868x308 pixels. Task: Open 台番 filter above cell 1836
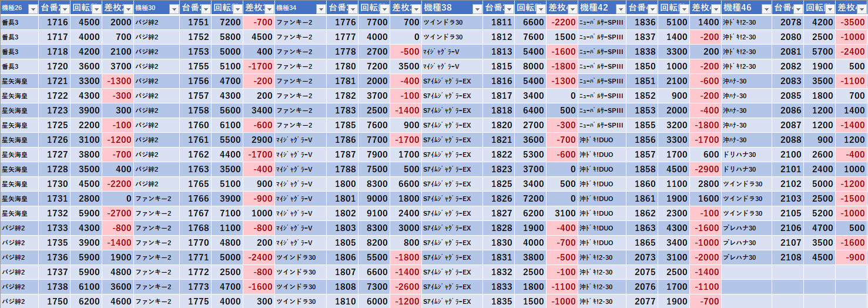pyautogui.click(x=652, y=9)
